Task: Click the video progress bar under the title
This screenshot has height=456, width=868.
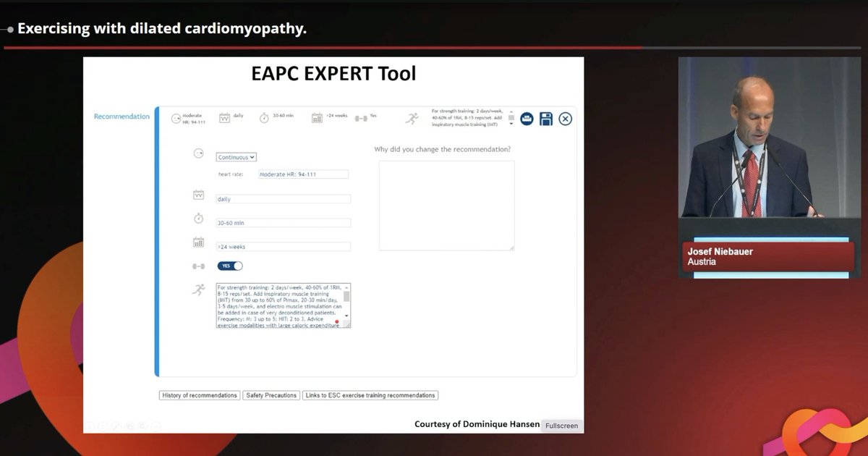Action: (432, 48)
